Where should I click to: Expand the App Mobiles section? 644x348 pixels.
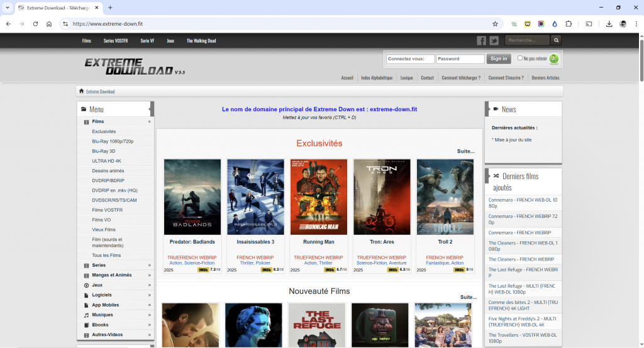click(150, 305)
